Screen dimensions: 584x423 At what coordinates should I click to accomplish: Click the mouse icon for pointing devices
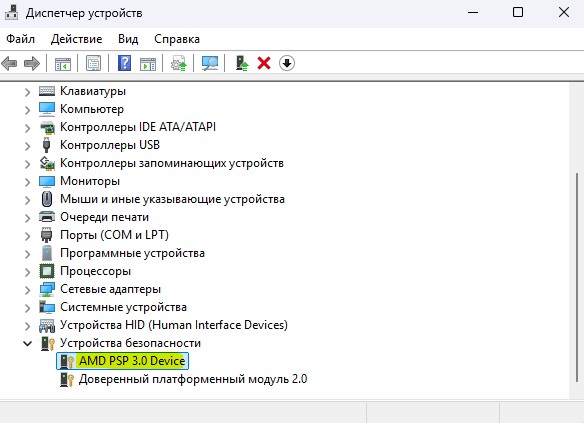[47, 199]
